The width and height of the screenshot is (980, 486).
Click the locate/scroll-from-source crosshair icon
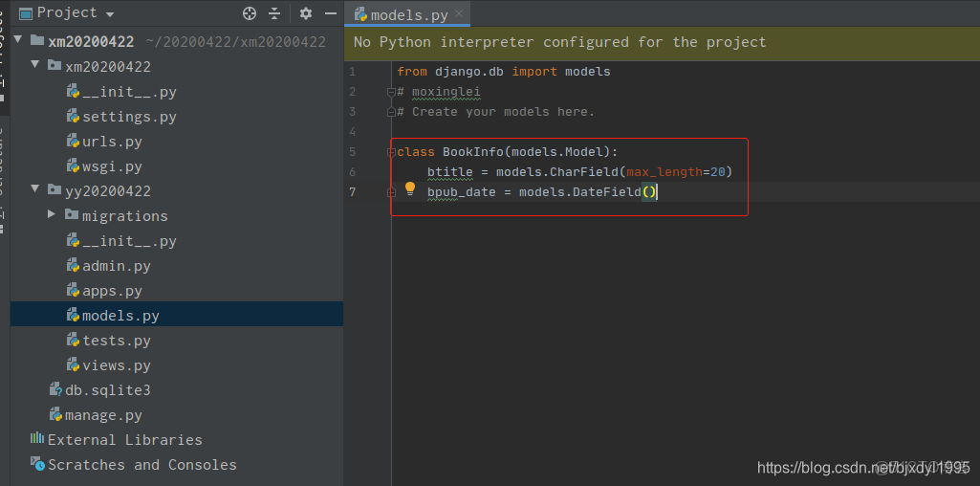(x=250, y=13)
